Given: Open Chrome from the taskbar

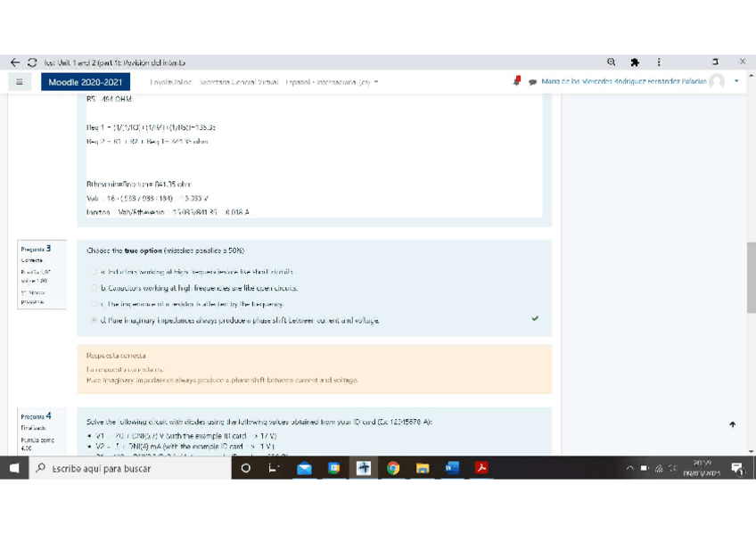Looking at the screenshot, I should tap(391, 468).
